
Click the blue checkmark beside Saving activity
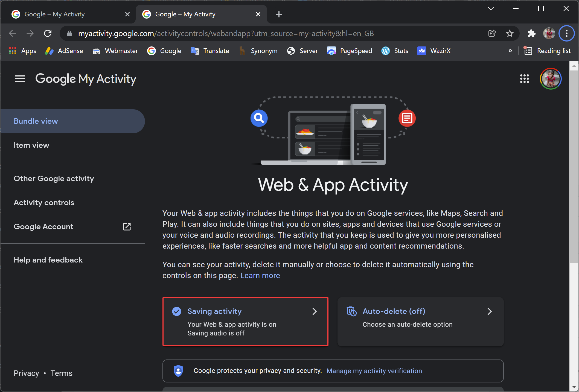(x=176, y=311)
